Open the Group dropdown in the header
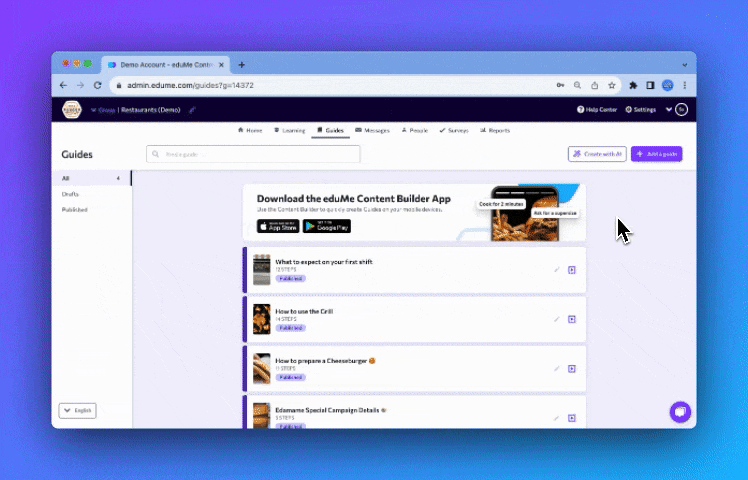Image resolution: width=748 pixels, height=480 pixels. (x=103, y=110)
